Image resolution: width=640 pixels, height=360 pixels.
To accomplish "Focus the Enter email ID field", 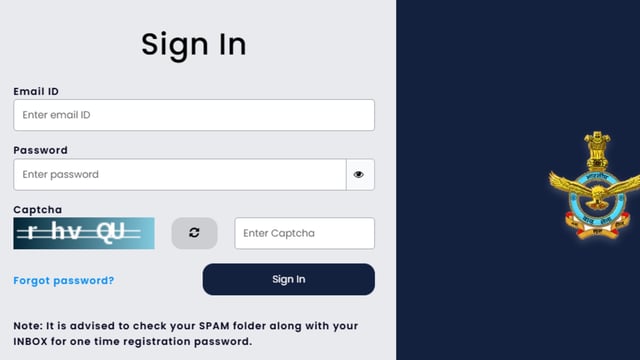I will pyautogui.click(x=194, y=115).
